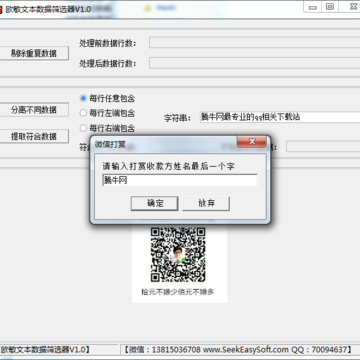The height and width of the screenshot is (360, 360).
Task: Click 确定 in the 微信打赏 dialog
Action: [x=154, y=203]
